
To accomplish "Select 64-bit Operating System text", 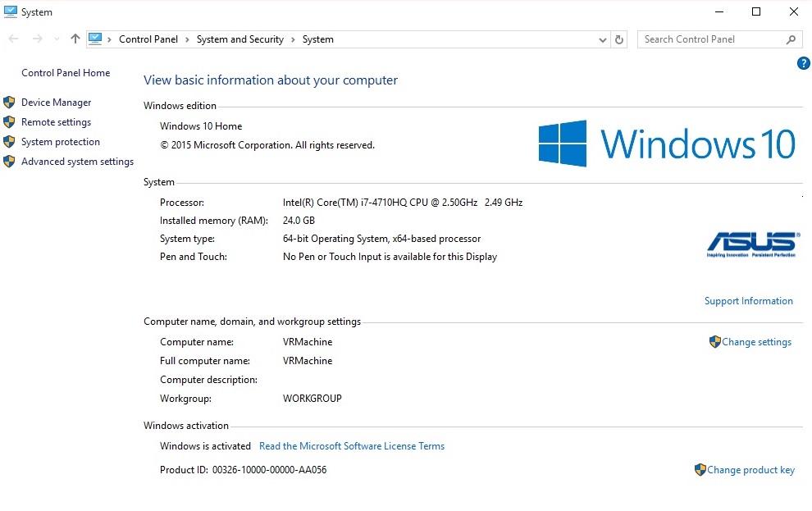I will coord(381,239).
